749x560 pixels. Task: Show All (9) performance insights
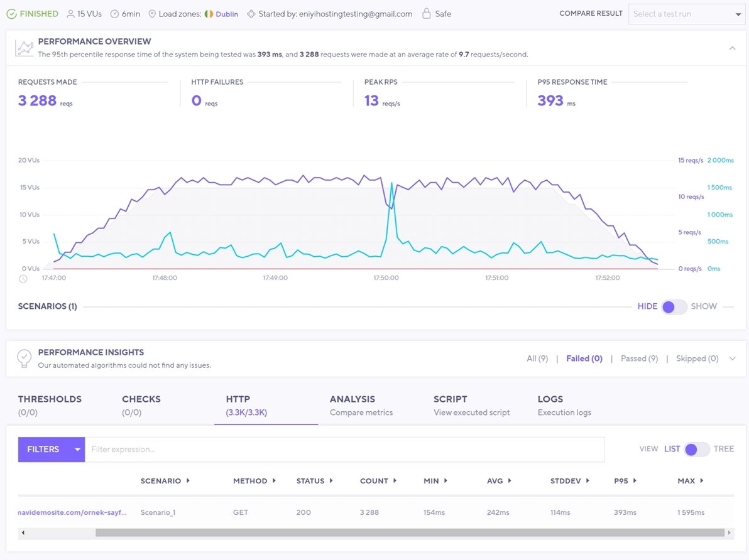pos(537,358)
